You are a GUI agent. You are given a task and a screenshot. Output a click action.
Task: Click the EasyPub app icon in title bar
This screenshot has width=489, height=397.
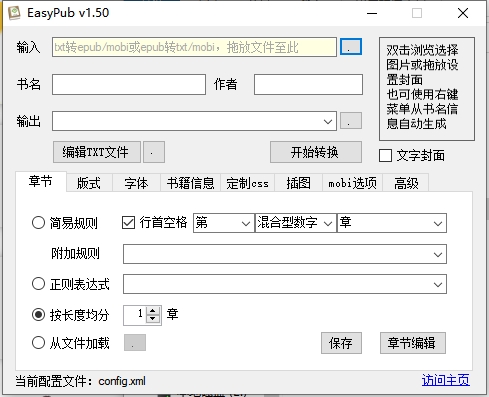14,13
